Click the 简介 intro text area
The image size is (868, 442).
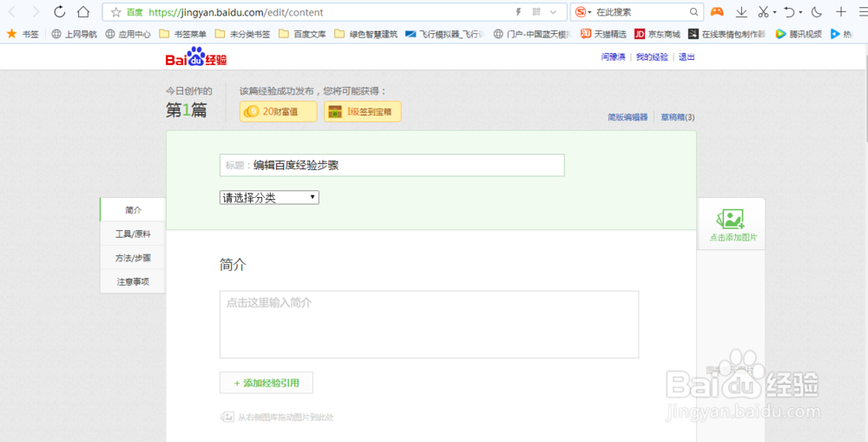click(x=429, y=325)
